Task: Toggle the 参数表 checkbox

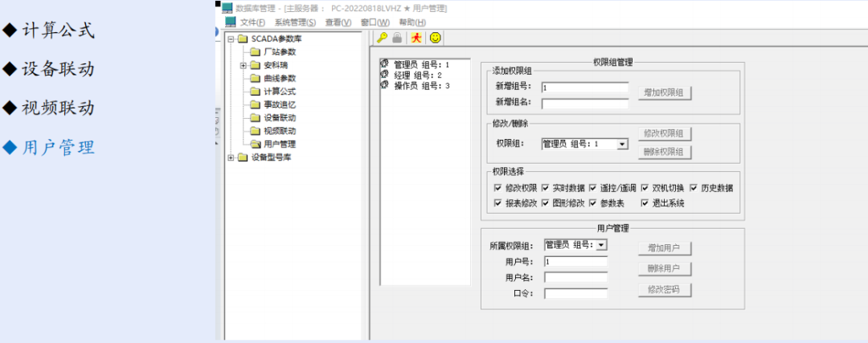Action: 592,203
